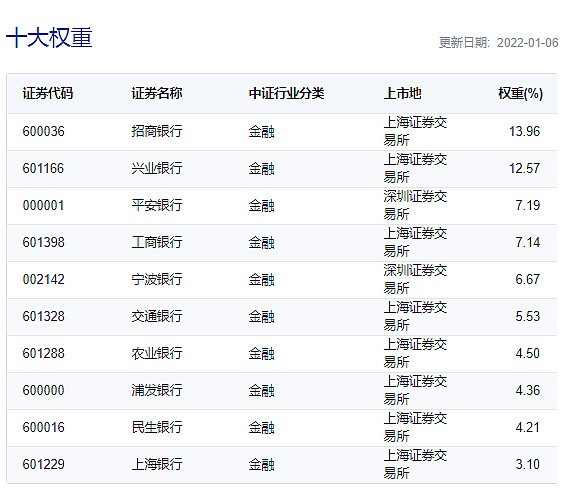
Task: Open the 民生银行 entry
Action: coord(157,427)
